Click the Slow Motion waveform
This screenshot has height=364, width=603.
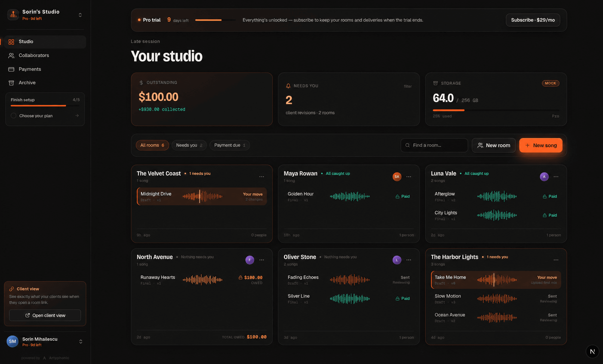coord(497,299)
